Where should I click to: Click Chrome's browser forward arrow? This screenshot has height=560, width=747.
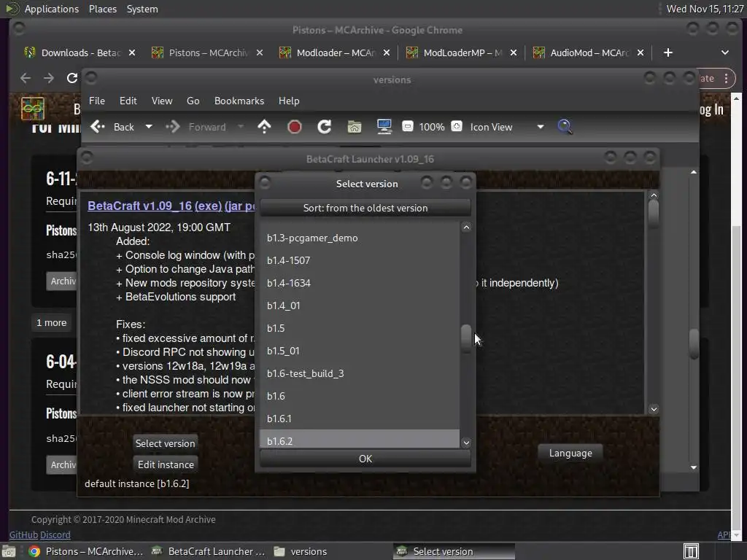tap(49, 78)
